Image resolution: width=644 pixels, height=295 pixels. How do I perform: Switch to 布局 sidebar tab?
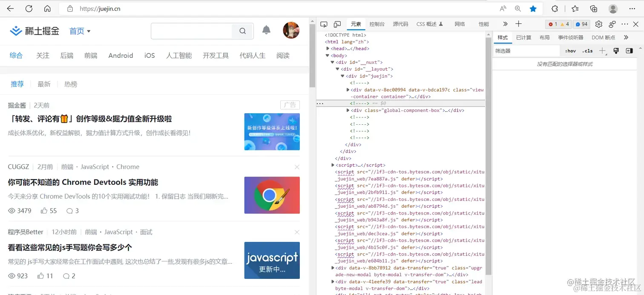pos(545,37)
